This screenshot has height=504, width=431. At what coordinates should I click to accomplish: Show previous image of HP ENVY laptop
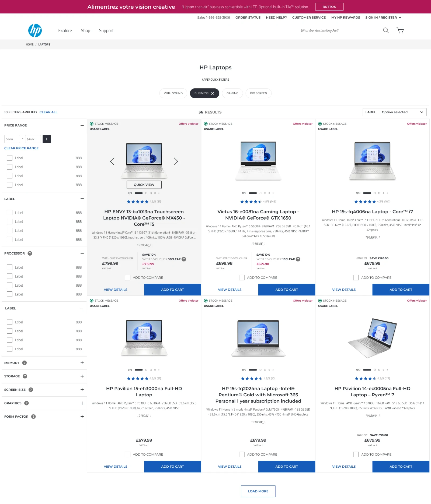click(x=112, y=161)
